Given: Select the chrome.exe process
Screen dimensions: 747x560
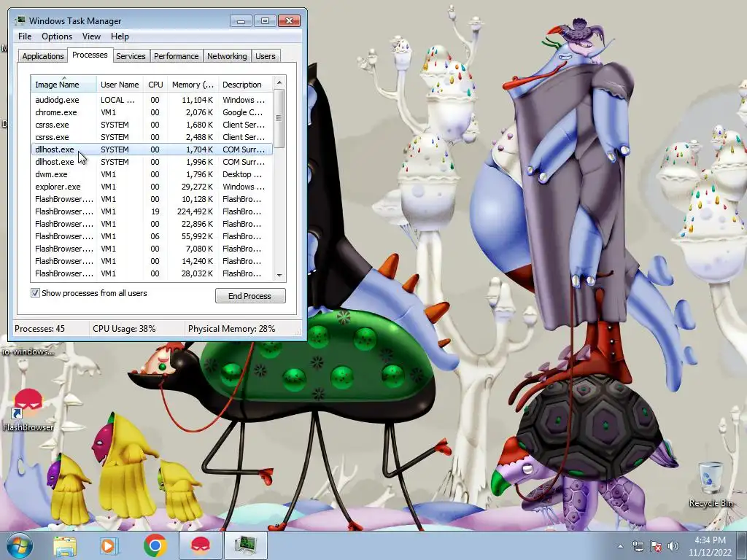Looking at the screenshot, I should tap(152, 112).
